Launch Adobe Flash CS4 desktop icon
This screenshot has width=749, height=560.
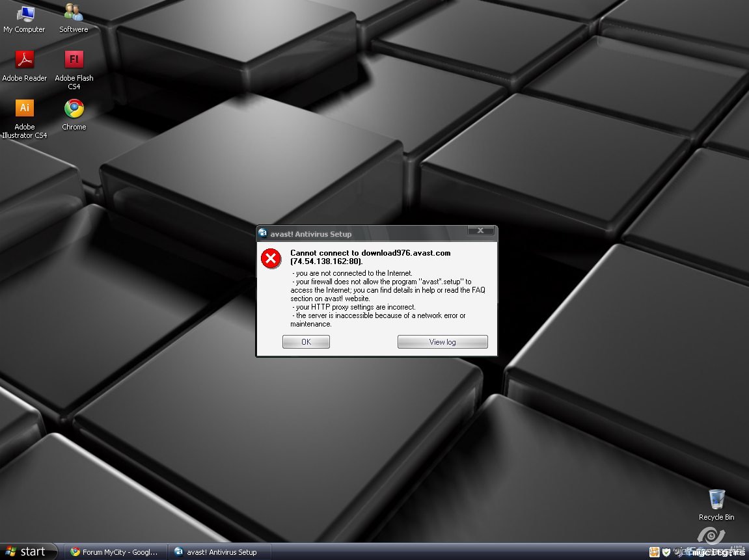74,70
